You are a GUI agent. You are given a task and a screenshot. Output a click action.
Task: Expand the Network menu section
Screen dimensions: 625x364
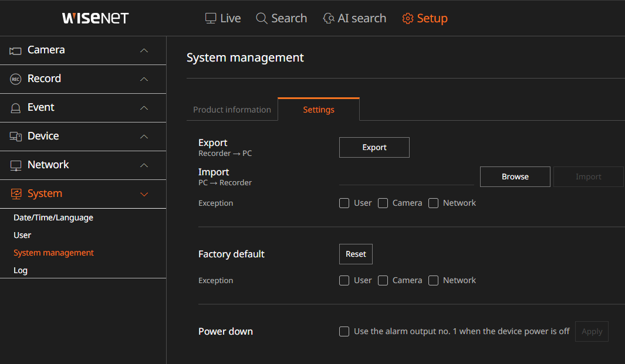click(x=144, y=165)
